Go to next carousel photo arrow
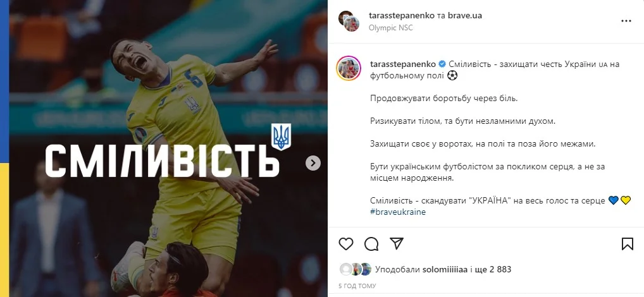This screenshot has height=297, width=644. point(313,163)
